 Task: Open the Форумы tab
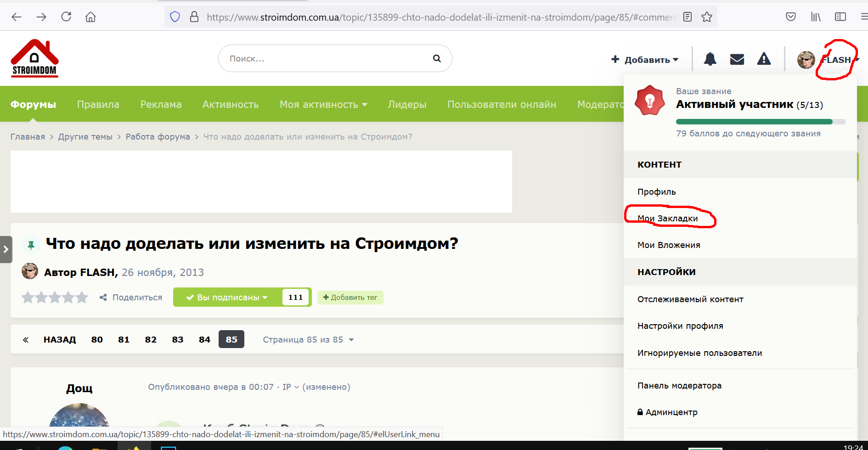pyautogui.click(x=33, y=104)
